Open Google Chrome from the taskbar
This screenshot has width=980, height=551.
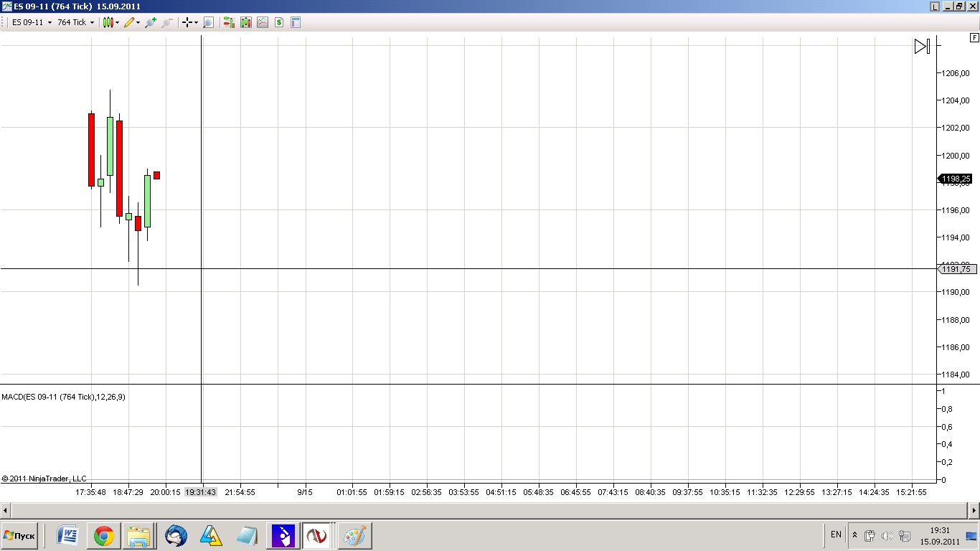point(103,536)
